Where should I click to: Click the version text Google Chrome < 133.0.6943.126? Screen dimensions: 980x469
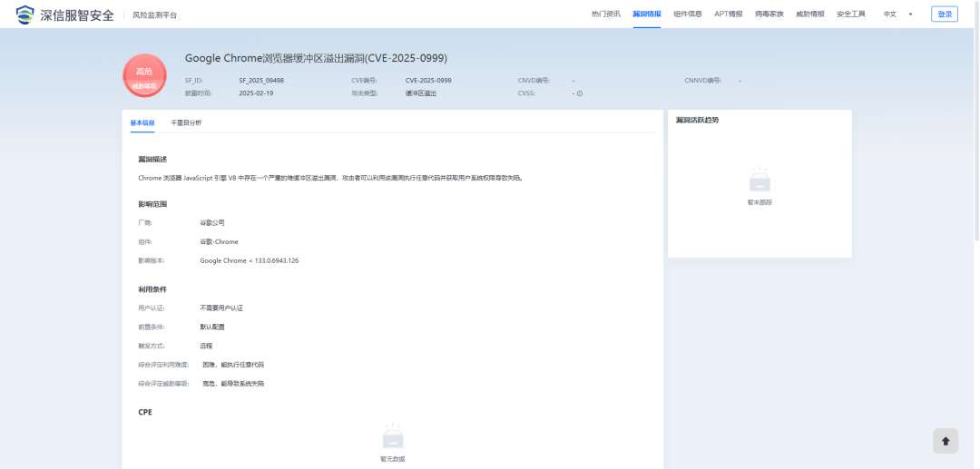coord(250,260)
